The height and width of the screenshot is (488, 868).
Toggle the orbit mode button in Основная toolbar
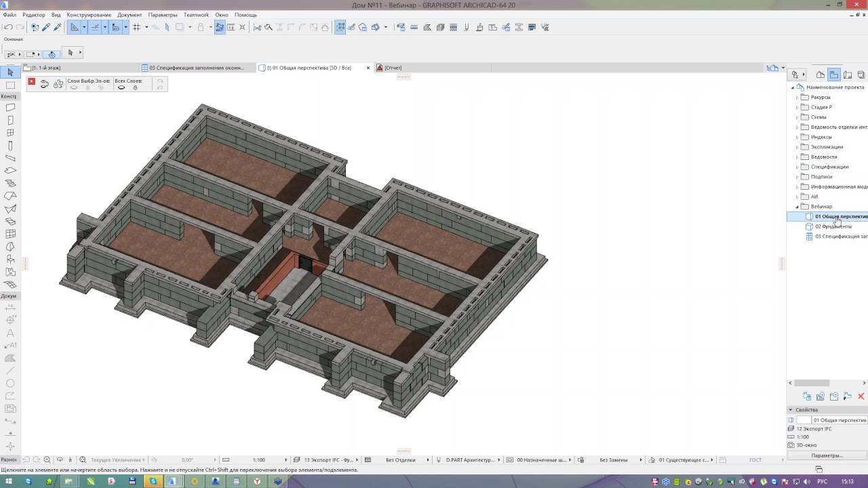(52, 54)
